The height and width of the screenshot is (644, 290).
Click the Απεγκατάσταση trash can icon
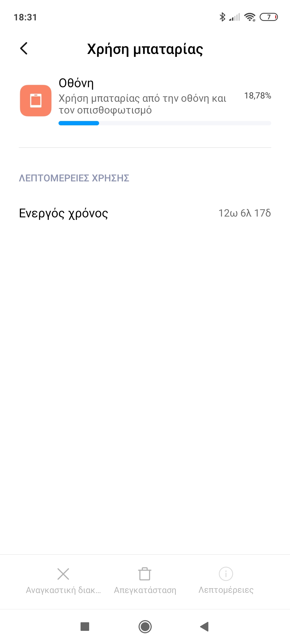pyautogui.click(x=145, y=574)
